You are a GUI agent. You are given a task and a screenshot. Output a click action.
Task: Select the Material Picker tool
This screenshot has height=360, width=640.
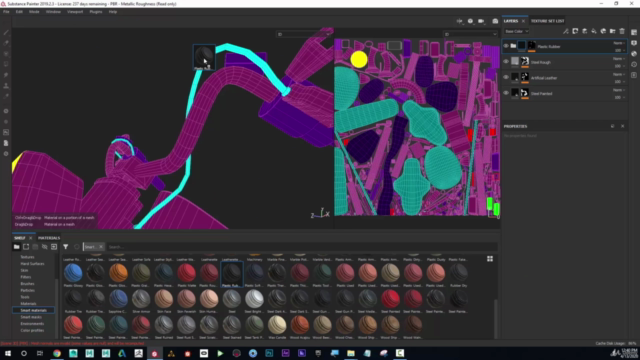pos(6,96)
